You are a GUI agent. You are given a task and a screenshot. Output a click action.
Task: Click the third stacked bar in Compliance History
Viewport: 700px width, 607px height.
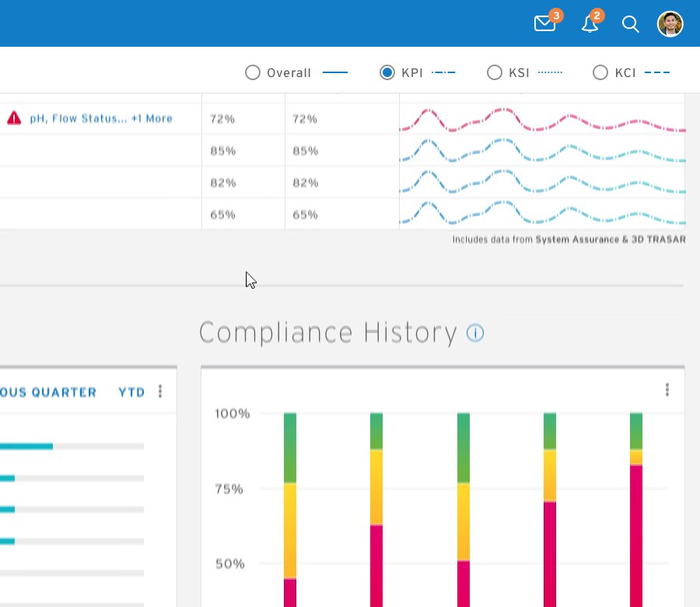[464, 510]
